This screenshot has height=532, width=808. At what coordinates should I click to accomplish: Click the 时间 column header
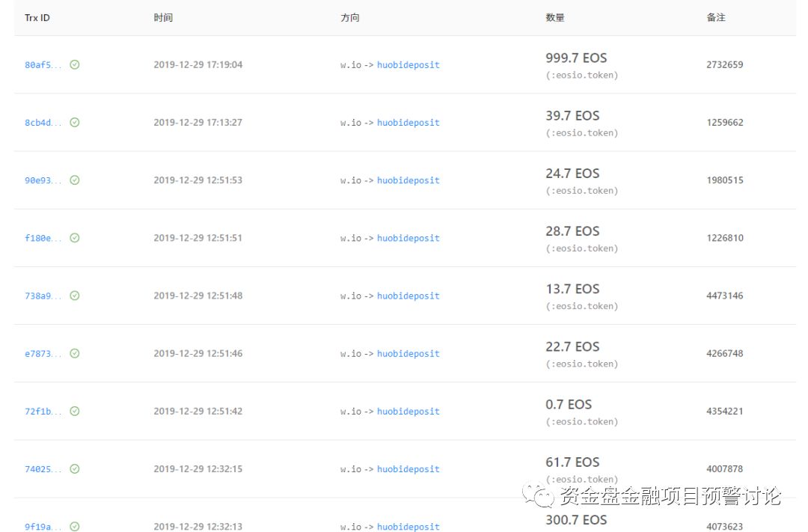163,17
